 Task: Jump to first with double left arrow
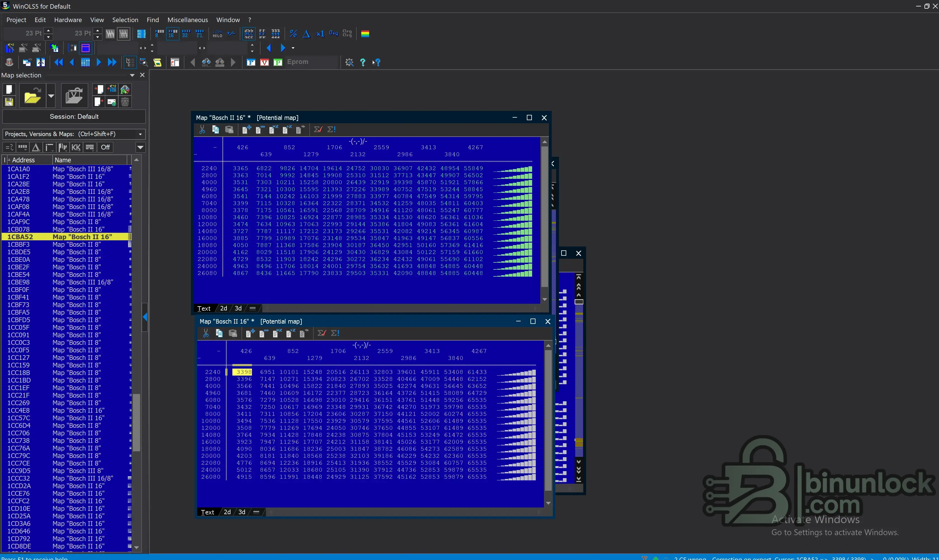coord(58,62)
